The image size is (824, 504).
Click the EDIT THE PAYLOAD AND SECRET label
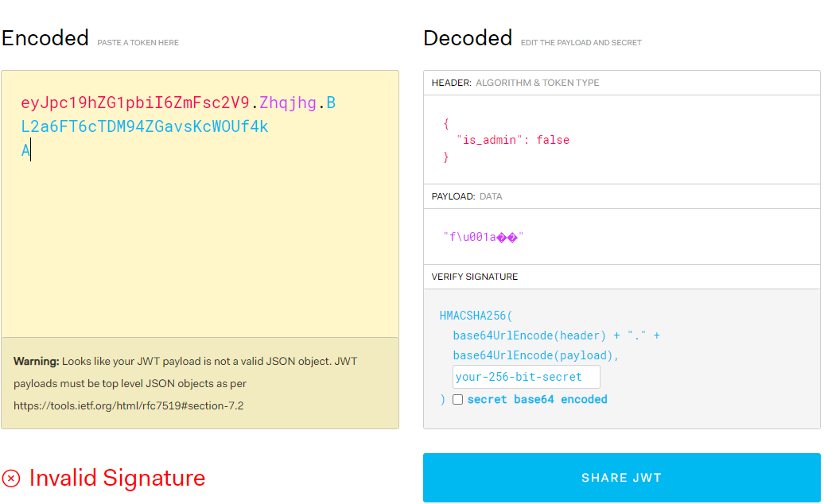click(582, 42)
